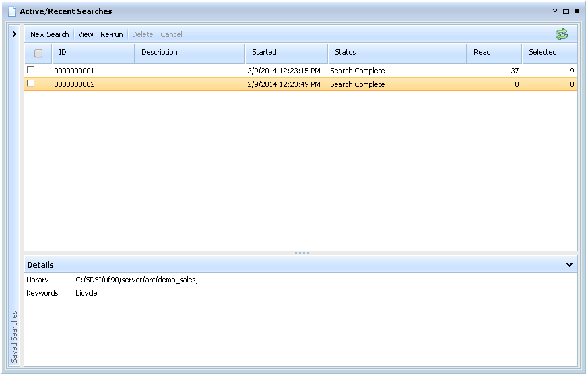Image resolution: width=588 pixels, height=374 pixels.
Task: Click the New Search button
Action: point(49,34)
